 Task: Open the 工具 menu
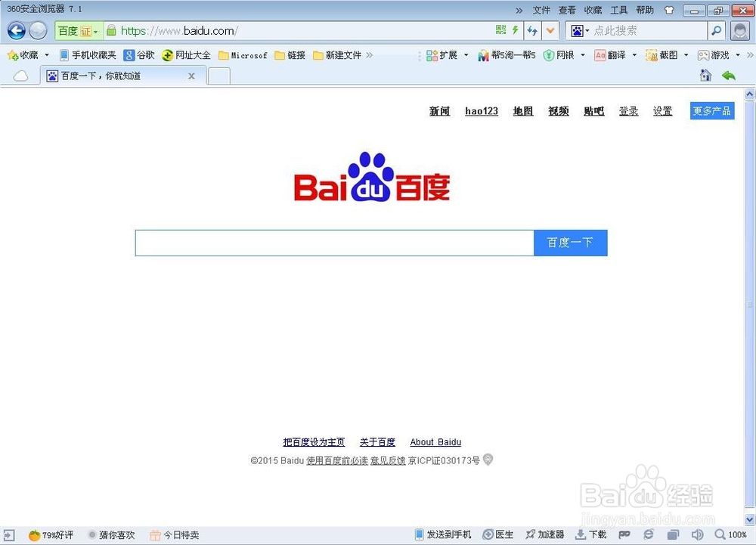pos(618,10)
